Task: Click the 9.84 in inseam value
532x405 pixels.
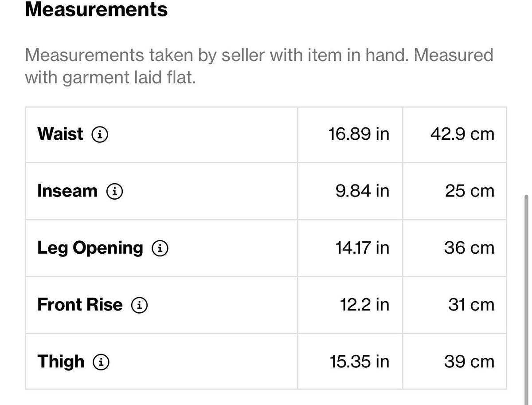Action: coord(363,191)
